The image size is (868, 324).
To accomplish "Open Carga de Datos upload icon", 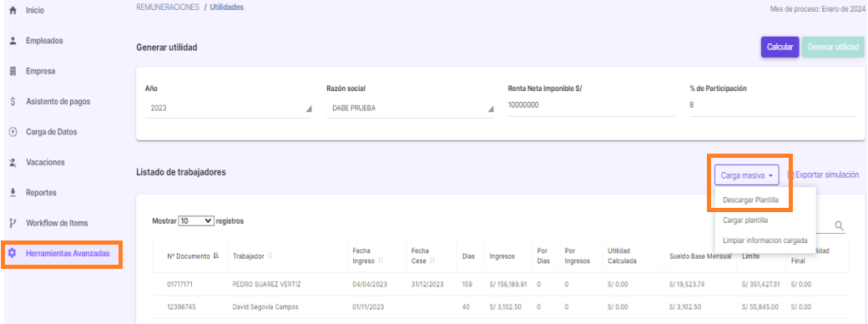I will coord(13,133).
